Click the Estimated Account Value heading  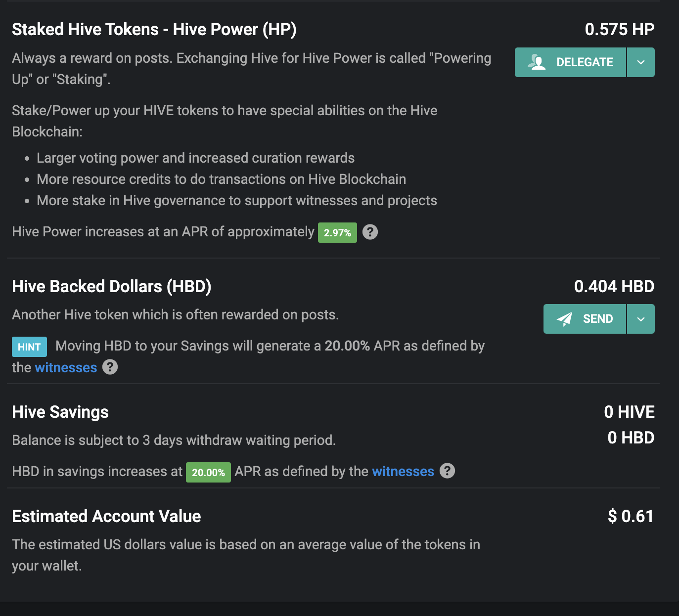[x=106, y=516]
